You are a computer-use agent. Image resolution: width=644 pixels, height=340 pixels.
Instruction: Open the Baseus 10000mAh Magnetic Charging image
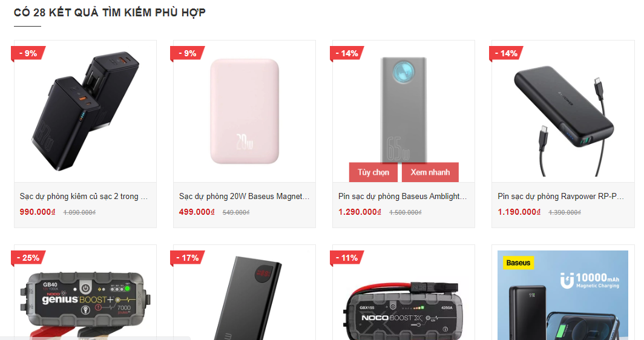563,295
